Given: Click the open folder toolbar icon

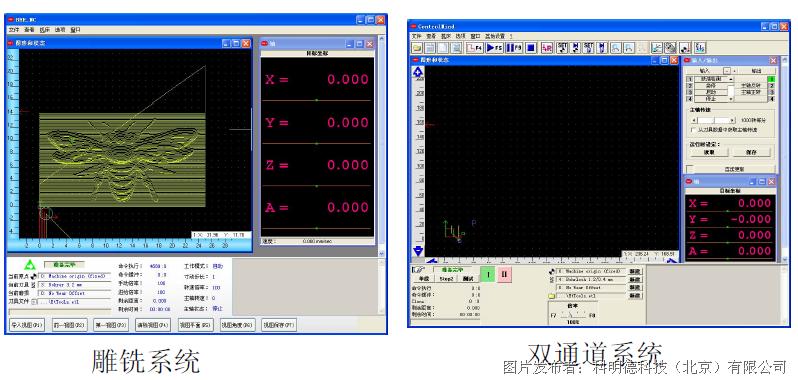Looking at the screenshot, I should pos(417,48).
